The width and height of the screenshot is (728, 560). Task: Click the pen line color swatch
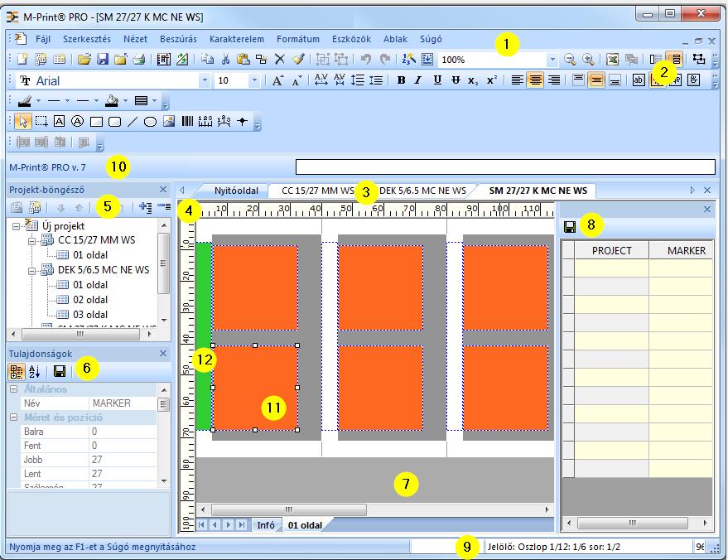[x=24, y=100]
